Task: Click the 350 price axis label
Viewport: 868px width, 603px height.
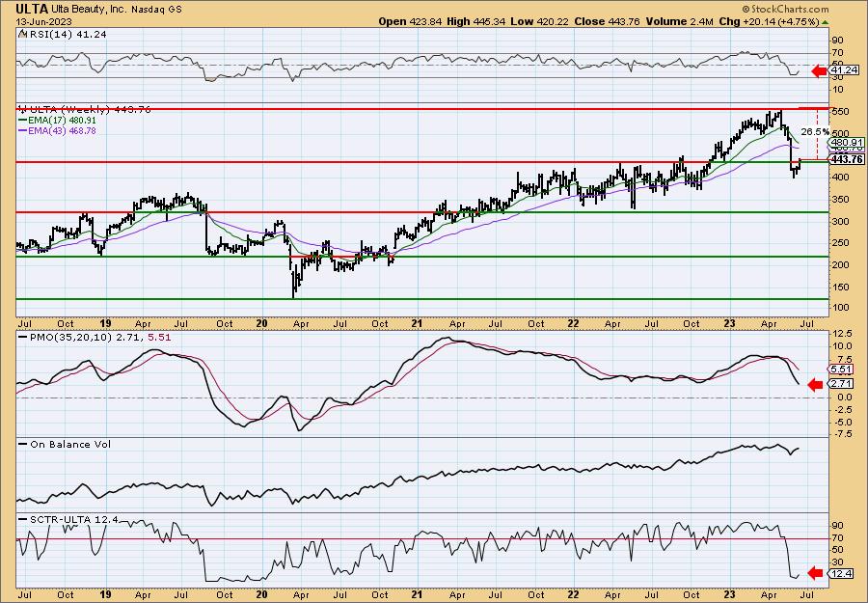Action: [842, 200]
